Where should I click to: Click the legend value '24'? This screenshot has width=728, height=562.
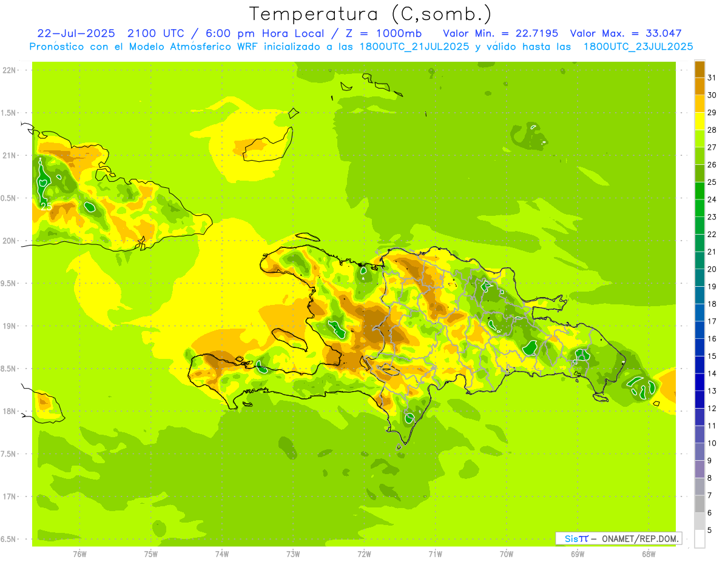click(x=712, y=199)
